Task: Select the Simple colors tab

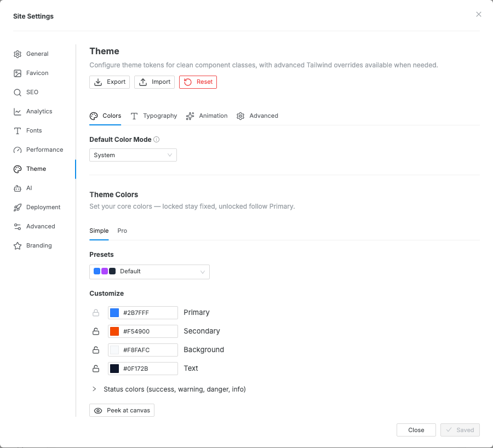Action: (x=99, y=231)
